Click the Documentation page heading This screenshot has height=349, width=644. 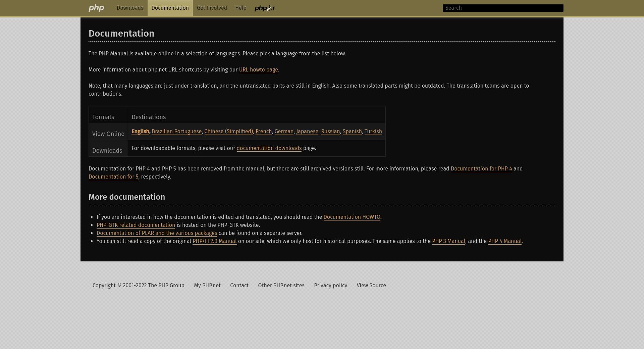coord(121,34)
